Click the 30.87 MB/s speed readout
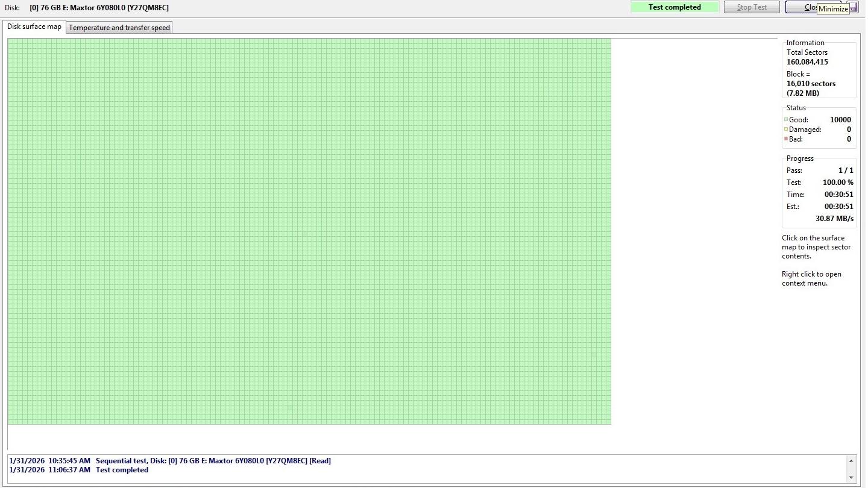868x488 pixels. (834, 219)
